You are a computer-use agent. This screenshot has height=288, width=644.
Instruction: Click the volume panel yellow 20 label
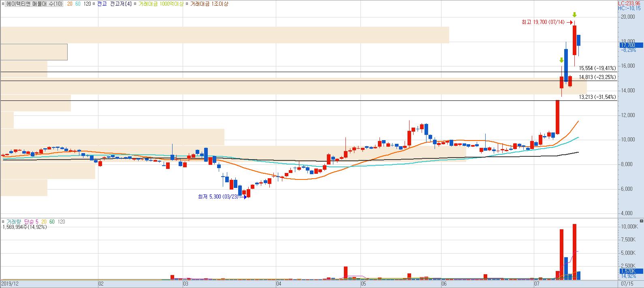pos(44,222)
